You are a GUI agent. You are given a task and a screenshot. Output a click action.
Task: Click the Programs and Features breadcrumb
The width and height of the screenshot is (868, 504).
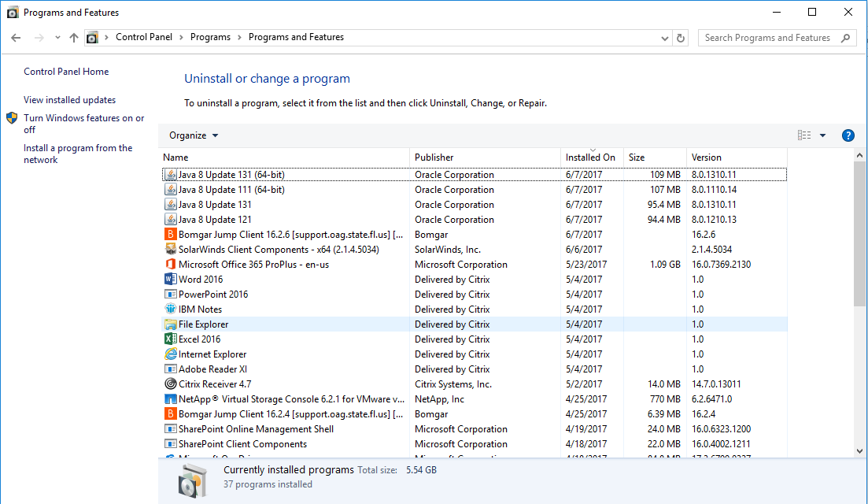(x=296, y=37)
